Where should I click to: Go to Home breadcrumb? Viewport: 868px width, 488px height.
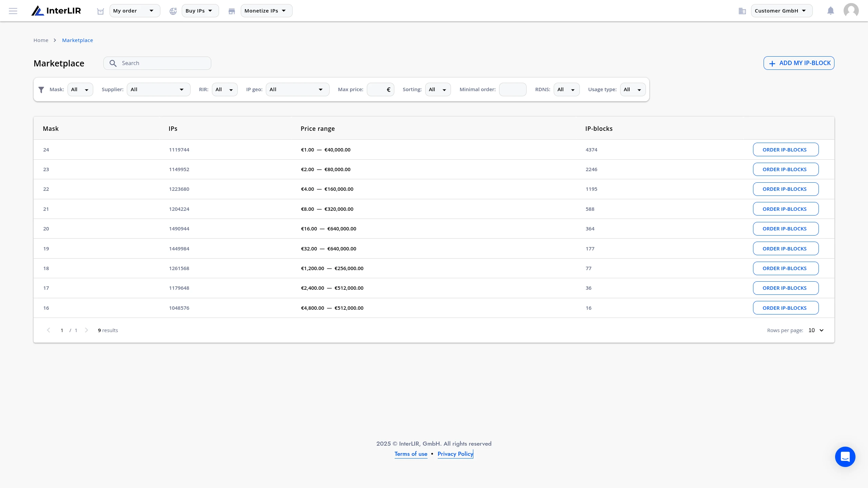pos(41,40)
